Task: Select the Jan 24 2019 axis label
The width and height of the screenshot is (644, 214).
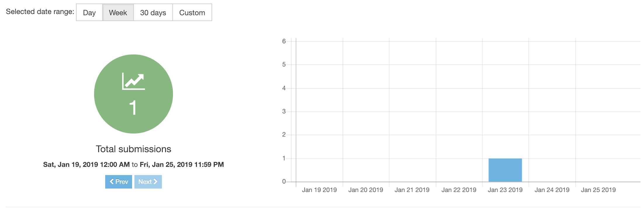Action: [x=552, y=190]
